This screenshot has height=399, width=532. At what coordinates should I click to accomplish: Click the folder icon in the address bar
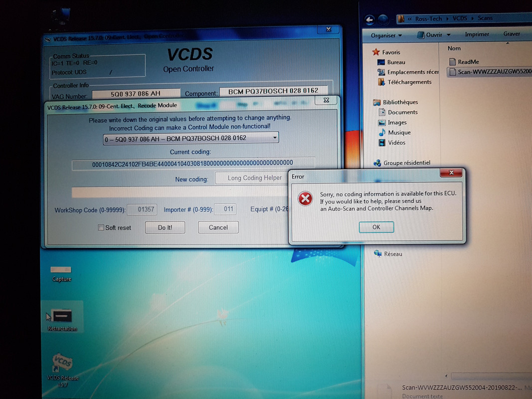tap(401, 19)
